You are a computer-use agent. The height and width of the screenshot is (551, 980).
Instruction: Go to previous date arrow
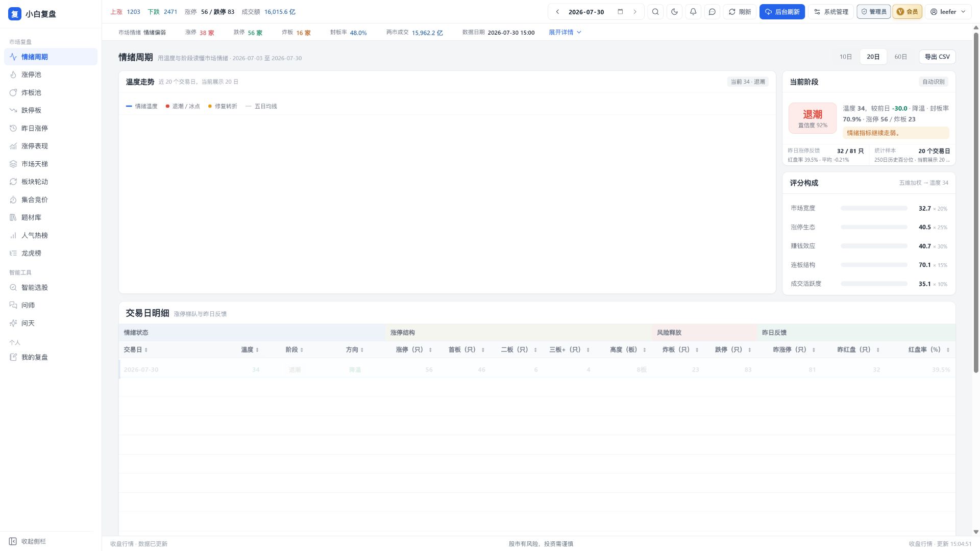557,12
